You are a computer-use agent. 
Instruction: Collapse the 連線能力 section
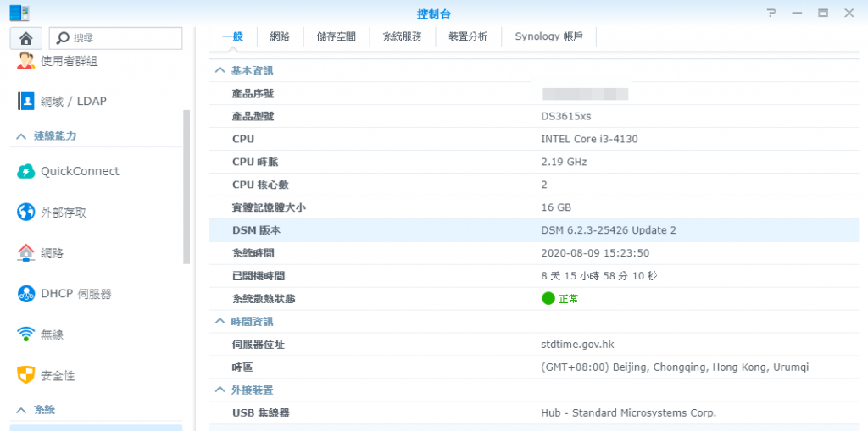pyautogui.click(x=21, y=136)
